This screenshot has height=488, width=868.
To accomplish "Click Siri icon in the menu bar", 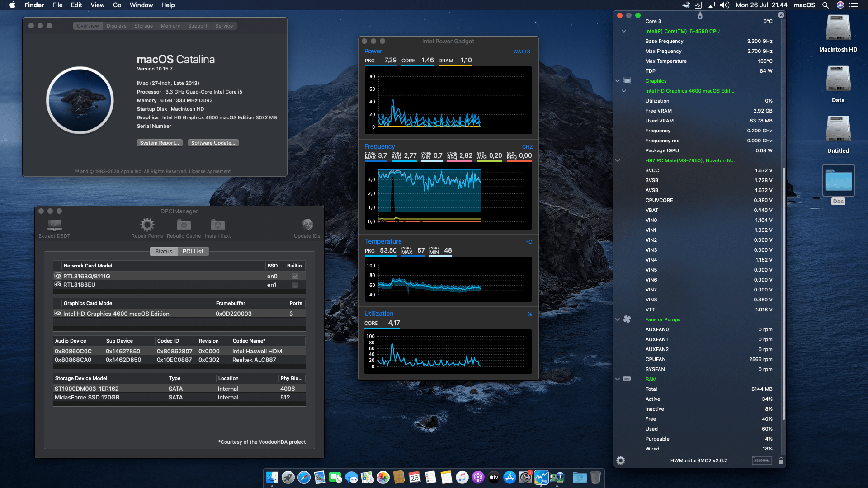I will coord(840,5).
